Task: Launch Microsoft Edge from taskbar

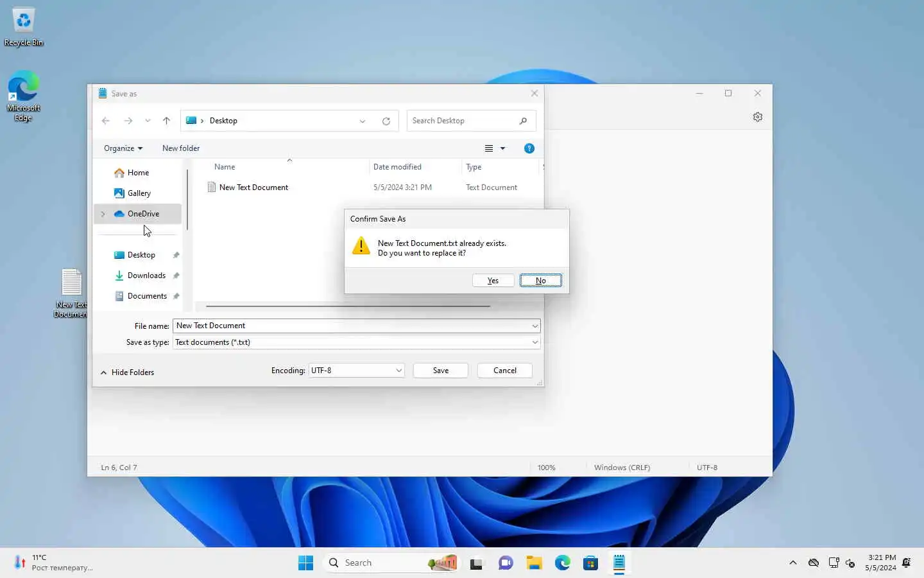Action: coord(563,563)
